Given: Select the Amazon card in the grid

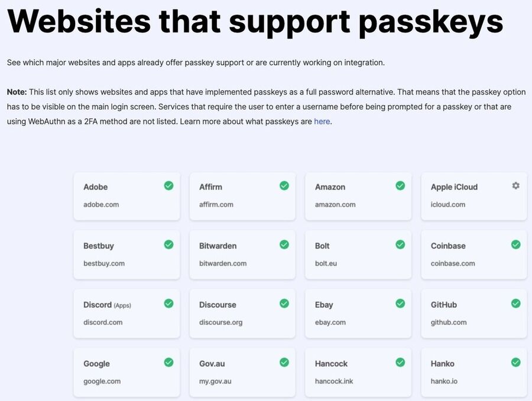Looking at the screenshot, I should pos(358,195).
